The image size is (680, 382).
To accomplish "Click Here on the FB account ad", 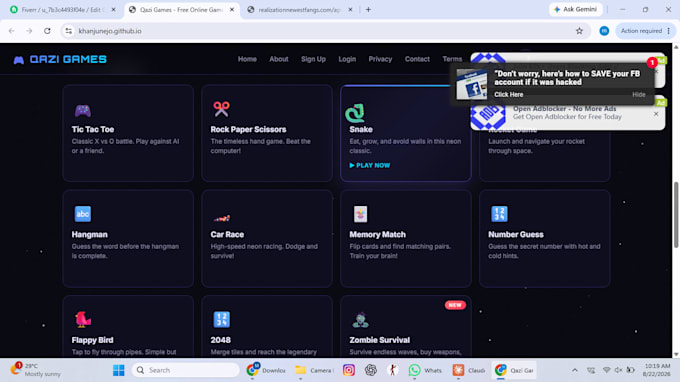I will point(509,95).
